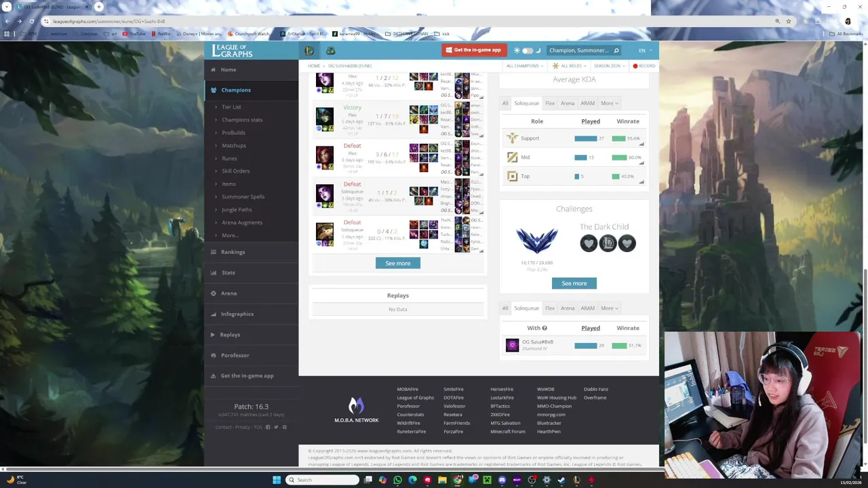Open the League of Legends game icon tab
The width and height of the screenshot is (868, 488).
pos(309,51)
